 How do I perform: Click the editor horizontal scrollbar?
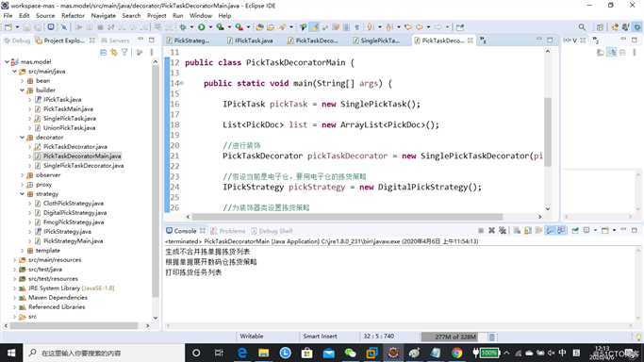(x=347, y=217)
